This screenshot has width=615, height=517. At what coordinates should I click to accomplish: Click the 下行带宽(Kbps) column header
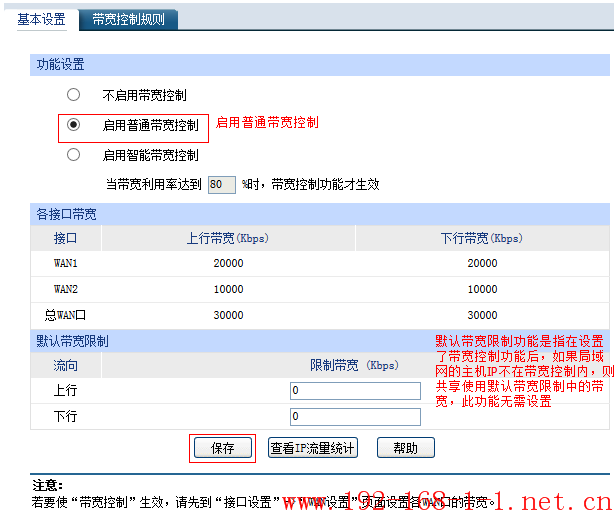(482, 238)
